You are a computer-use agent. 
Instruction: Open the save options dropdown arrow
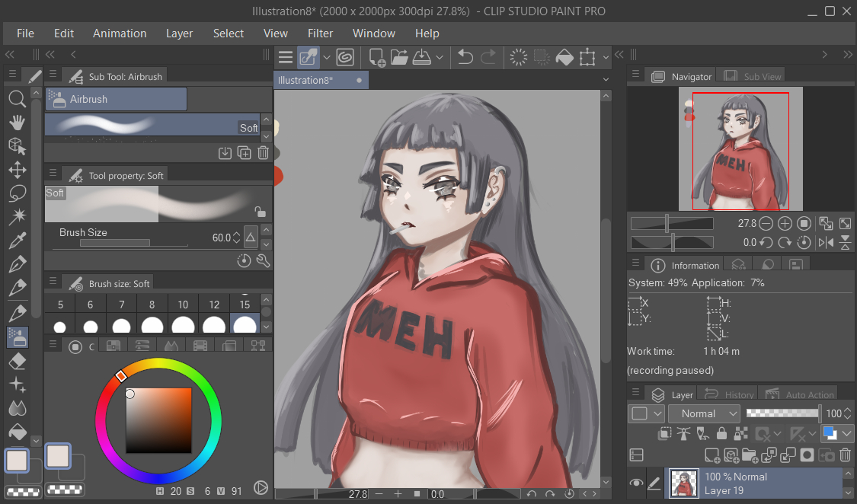pos(440,57)
